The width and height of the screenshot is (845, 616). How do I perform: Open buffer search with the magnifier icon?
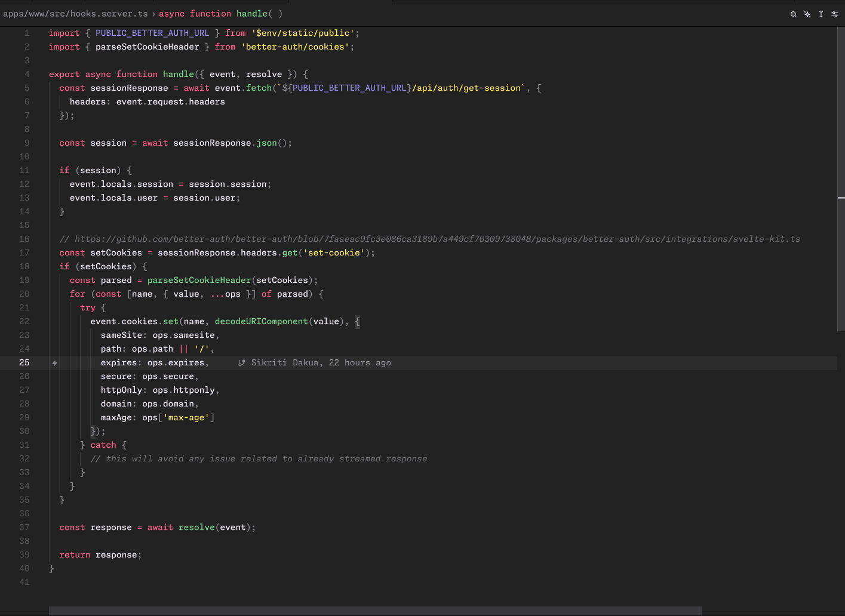click(794, 14)
